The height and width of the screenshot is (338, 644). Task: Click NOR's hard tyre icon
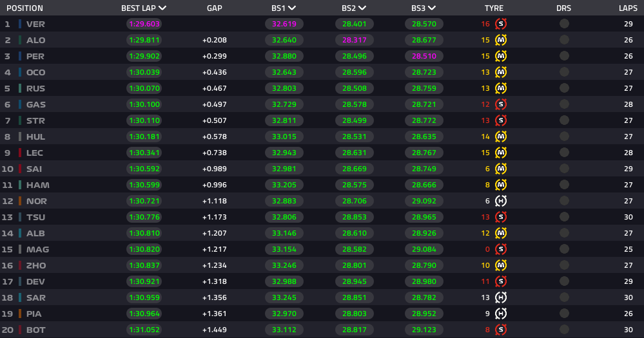(500, 201)
